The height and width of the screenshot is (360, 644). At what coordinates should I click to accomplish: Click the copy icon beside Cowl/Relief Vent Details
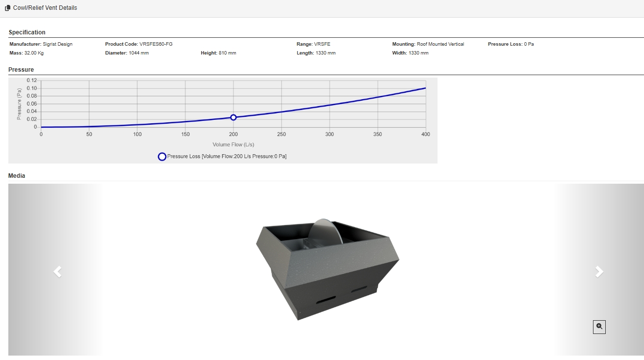coord(7,8)
